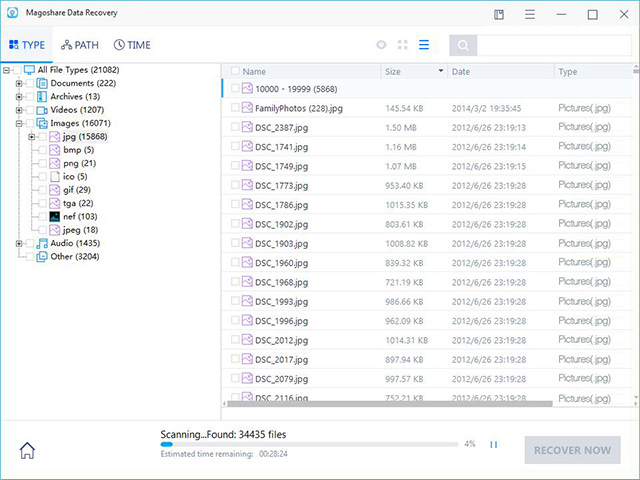Select the nef (103) file type icon
This screenshot has width=640, height=480.
click(x=55, y=216)
